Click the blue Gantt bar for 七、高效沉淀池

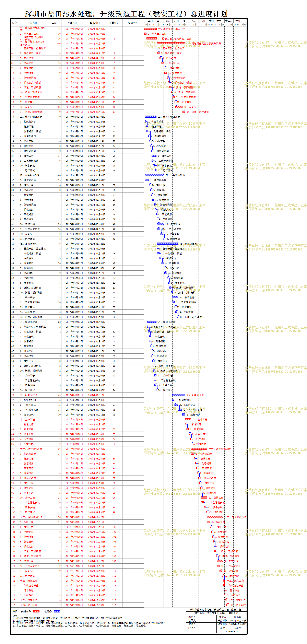tap(167, 244)
